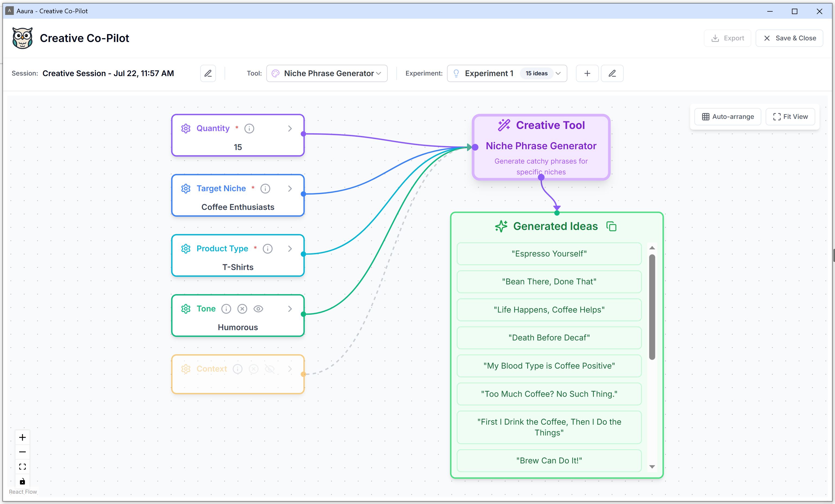Click the owl logo icon

pyautogui.click(x=22, y=38)
